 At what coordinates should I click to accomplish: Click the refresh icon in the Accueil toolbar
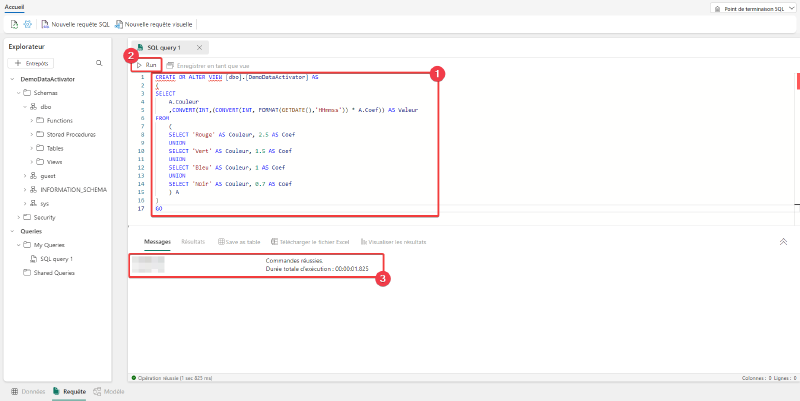click(x=14, y=24)
